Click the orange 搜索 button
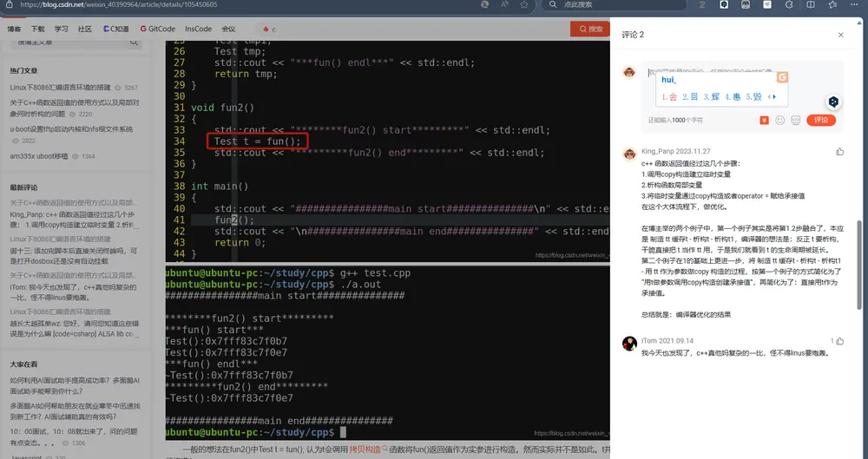The image size is (868, 459). click(x=590, y=29)
